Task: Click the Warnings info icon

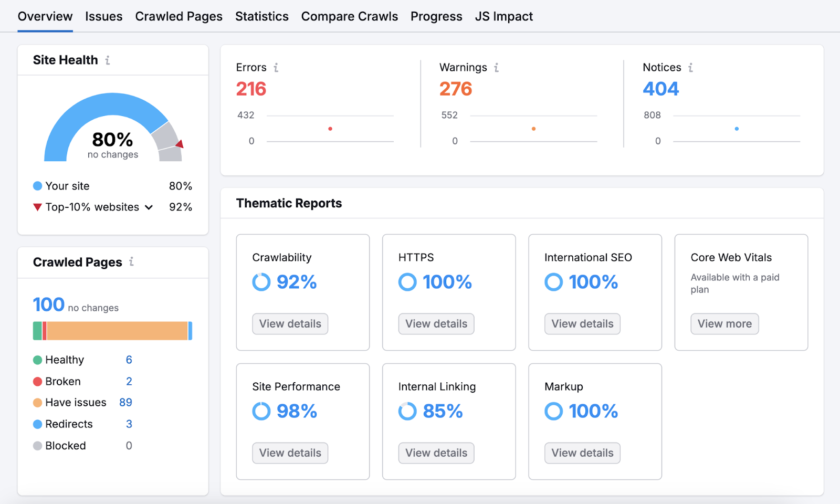Action: point(496,67)
